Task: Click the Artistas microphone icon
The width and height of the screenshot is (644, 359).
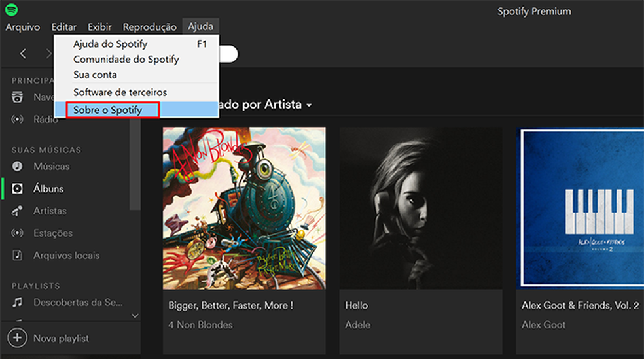Action: [17, 211]
